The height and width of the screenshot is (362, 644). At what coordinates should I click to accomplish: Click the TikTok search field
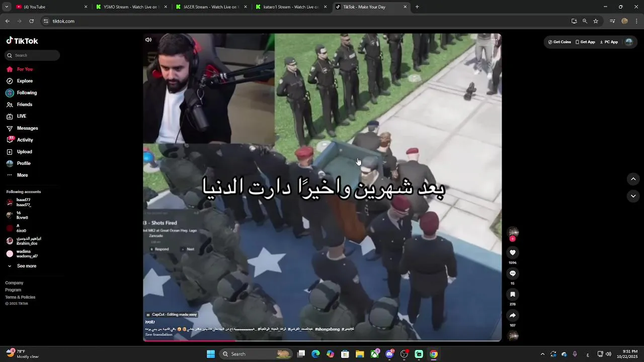point(33,55)
